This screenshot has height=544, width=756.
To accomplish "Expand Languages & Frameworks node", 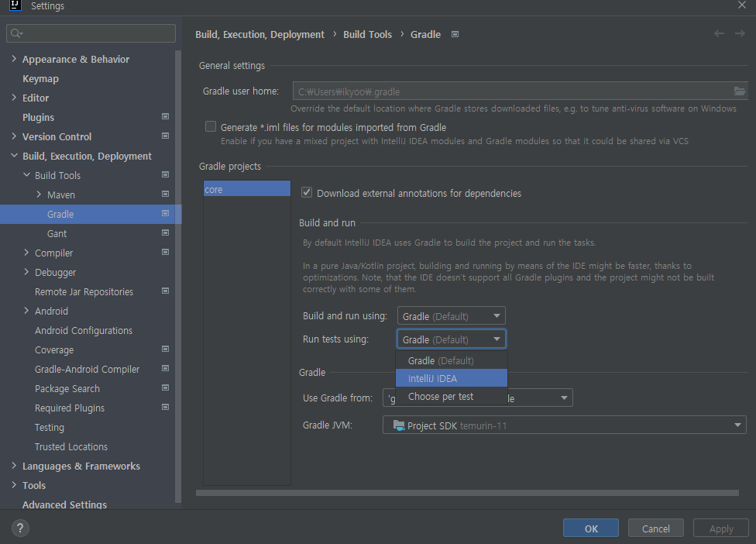I will click(x=14, y=466).
